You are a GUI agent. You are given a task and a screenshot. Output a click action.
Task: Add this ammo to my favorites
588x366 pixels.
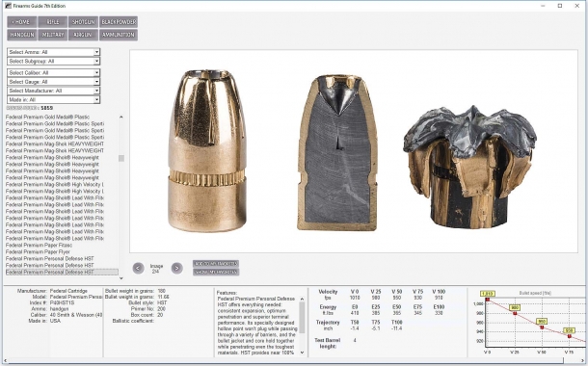point(216,264)
